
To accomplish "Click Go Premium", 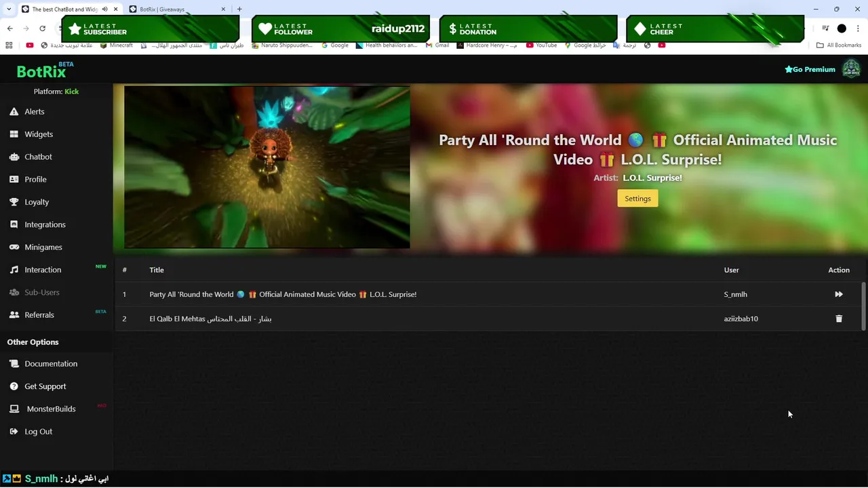I will point(810,69).
